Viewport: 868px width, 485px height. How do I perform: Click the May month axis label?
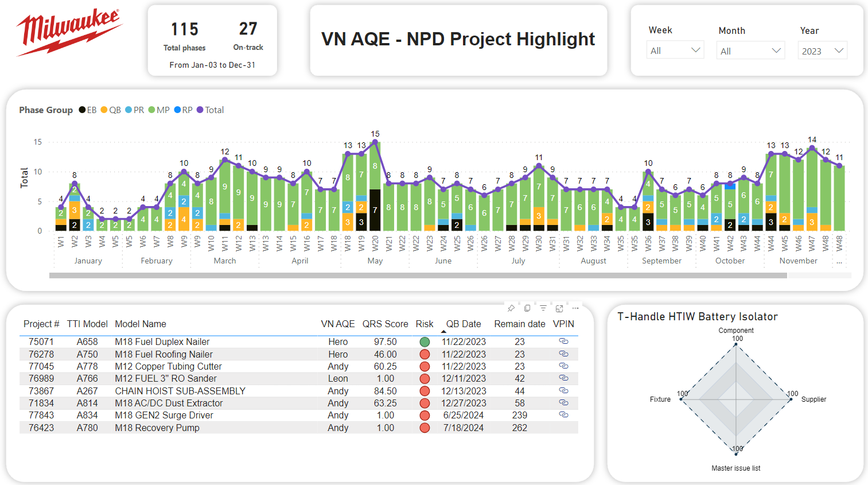click(x=375, y=261)
